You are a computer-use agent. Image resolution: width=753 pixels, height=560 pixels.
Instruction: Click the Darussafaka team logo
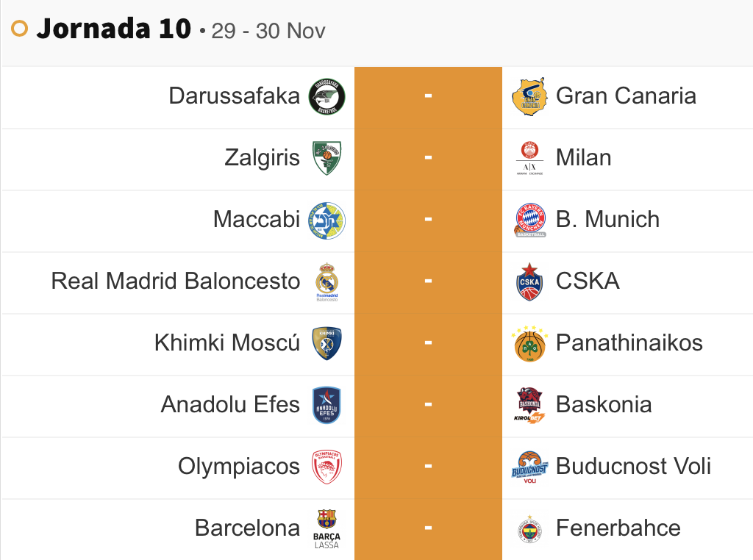tap(326, 96)
